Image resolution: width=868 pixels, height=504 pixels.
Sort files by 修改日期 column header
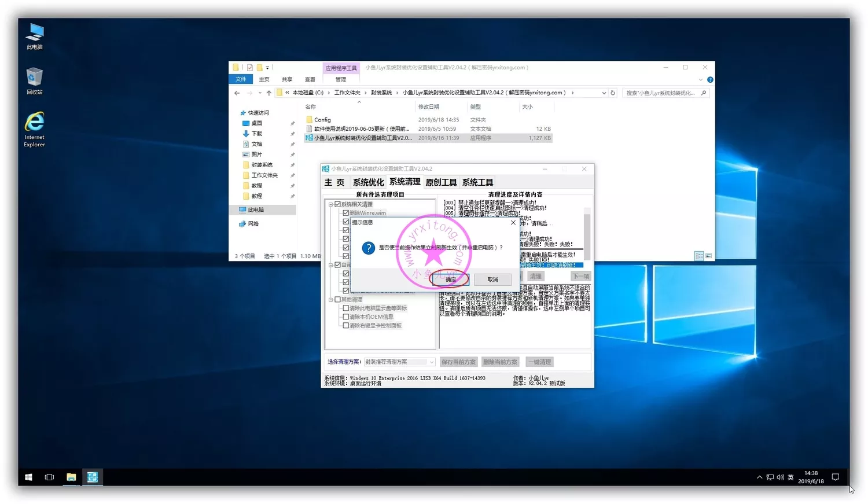pos(429,107)
